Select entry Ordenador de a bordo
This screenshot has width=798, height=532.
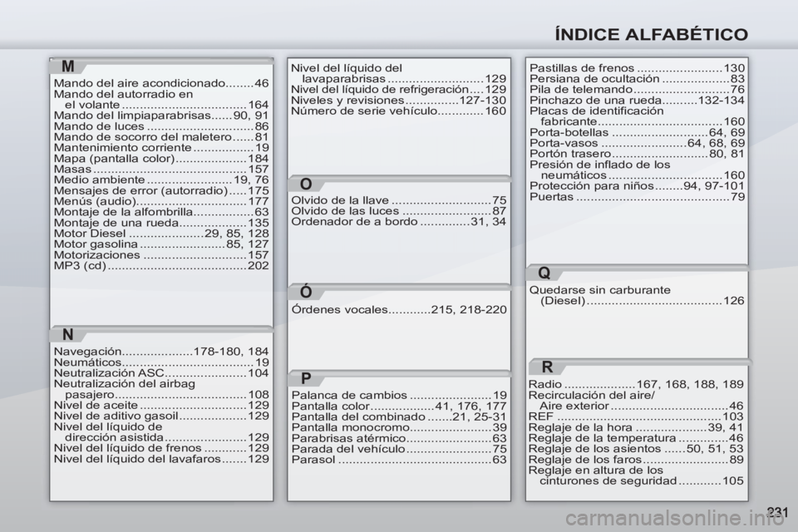pos(398,221)
